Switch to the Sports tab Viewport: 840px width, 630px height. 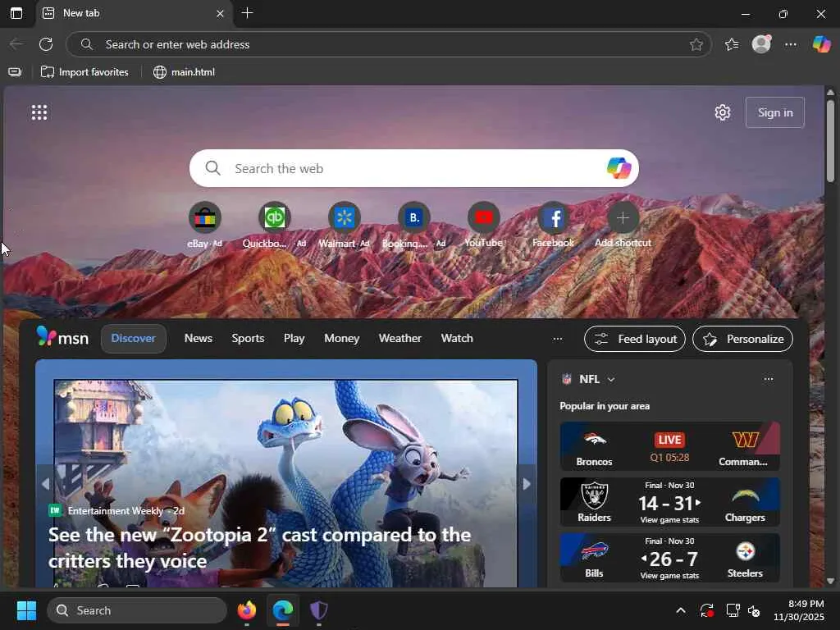coord(248,339)
